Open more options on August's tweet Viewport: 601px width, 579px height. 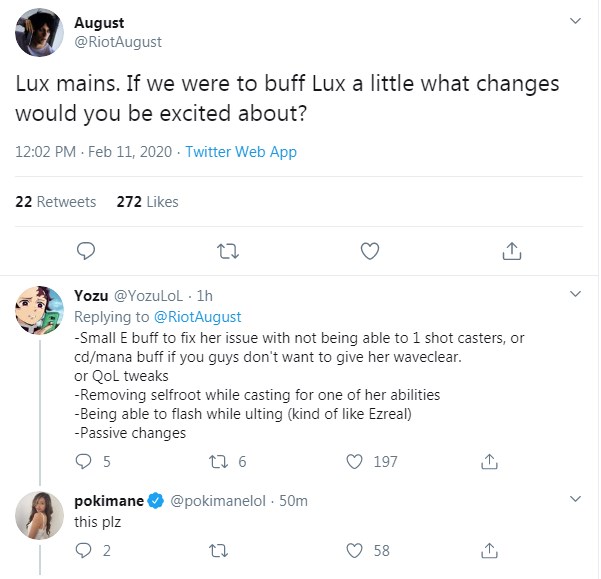(574, 21)
